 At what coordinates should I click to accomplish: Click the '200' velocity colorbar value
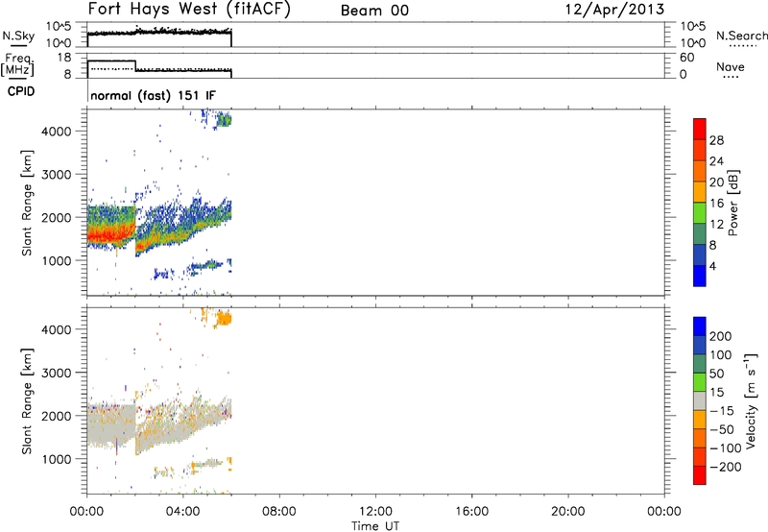721,336
